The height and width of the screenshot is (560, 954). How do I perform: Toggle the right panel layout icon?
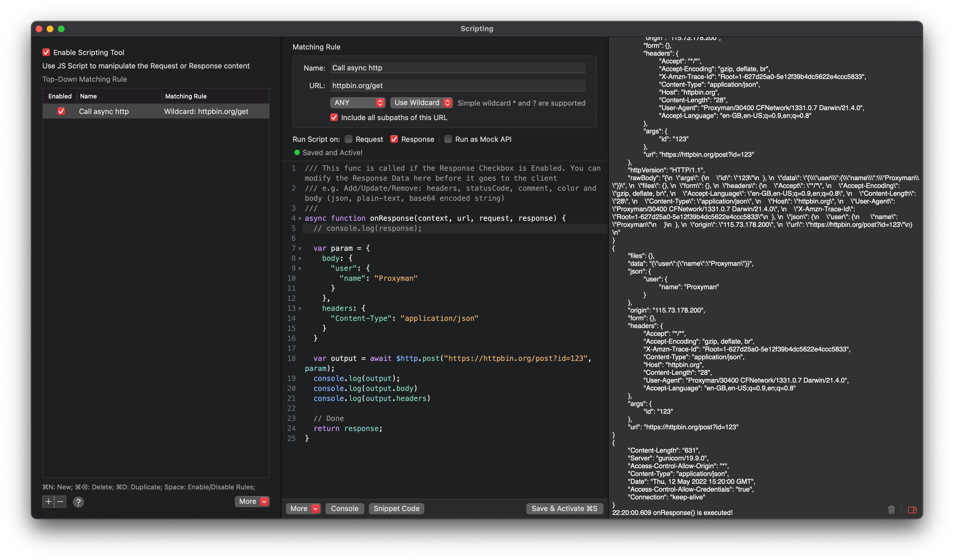coord(912,510)
